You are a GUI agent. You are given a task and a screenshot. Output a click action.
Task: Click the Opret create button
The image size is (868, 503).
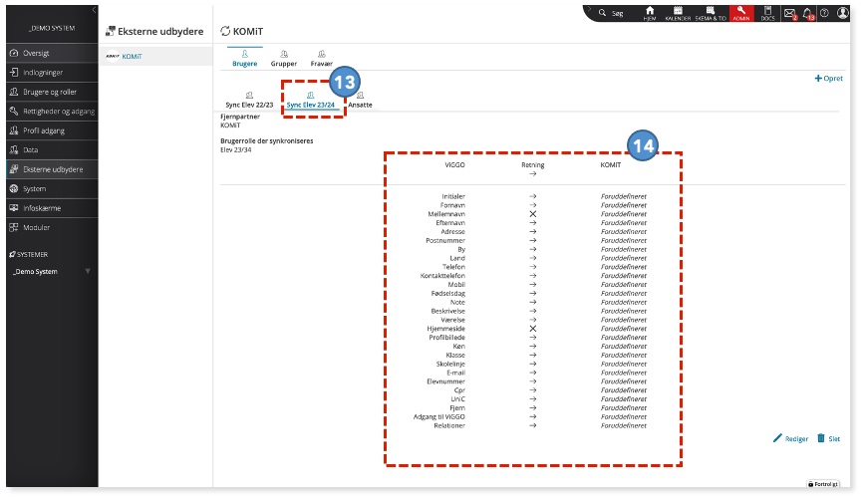[829, 79]
